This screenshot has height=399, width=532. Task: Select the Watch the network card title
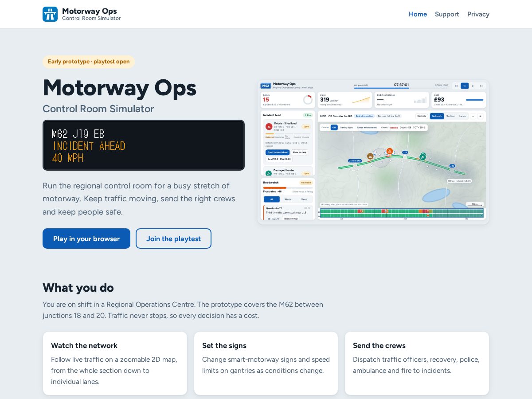[84, 345]
